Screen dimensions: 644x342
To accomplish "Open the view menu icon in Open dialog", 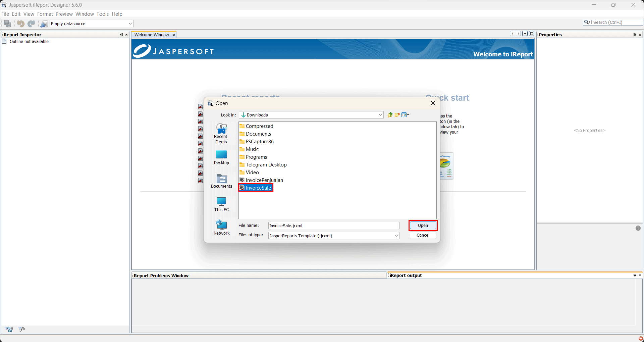I will click(x=405, y=115).
